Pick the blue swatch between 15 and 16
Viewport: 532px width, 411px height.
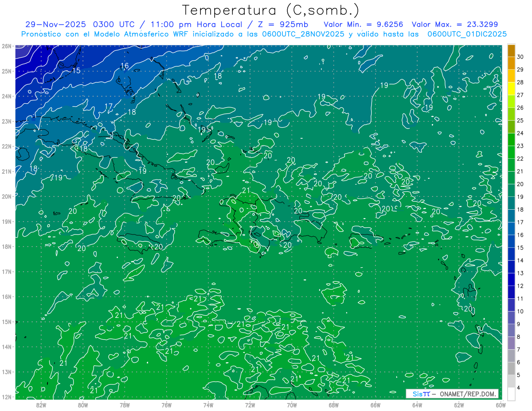pyautogui.click(x=511, y=241)
